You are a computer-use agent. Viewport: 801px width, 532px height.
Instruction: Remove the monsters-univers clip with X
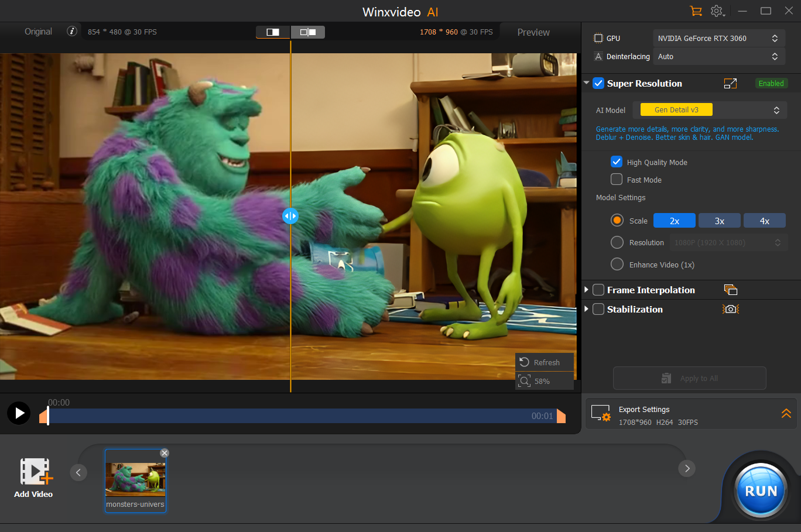[x=165, y=453]
